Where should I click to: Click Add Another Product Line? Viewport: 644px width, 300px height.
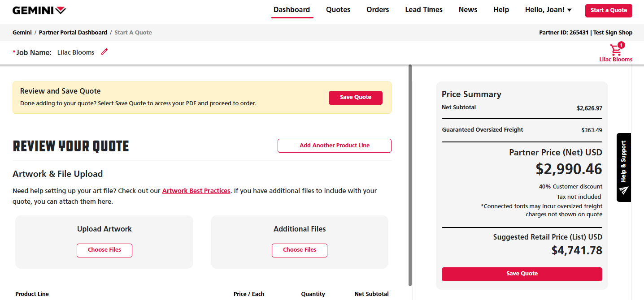(335, 146)
